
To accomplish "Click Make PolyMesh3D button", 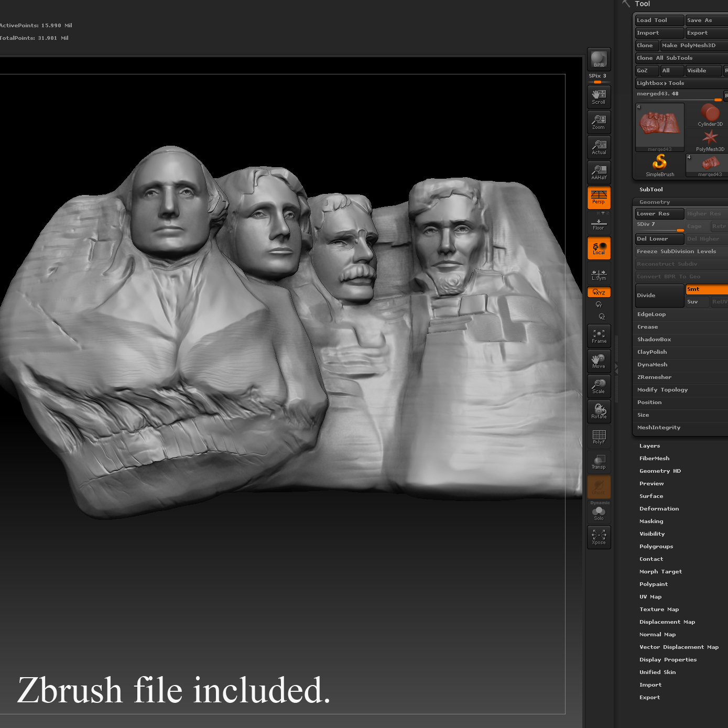I will pos(694,46).
